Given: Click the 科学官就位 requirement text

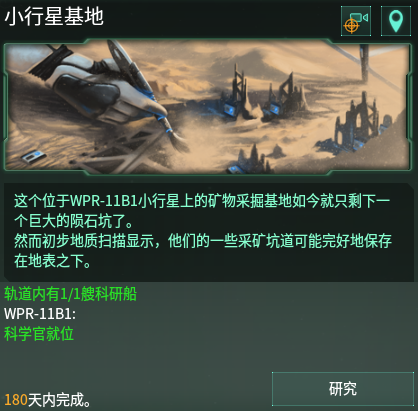Looking at the screenshot, I should [x=39, y=334].
